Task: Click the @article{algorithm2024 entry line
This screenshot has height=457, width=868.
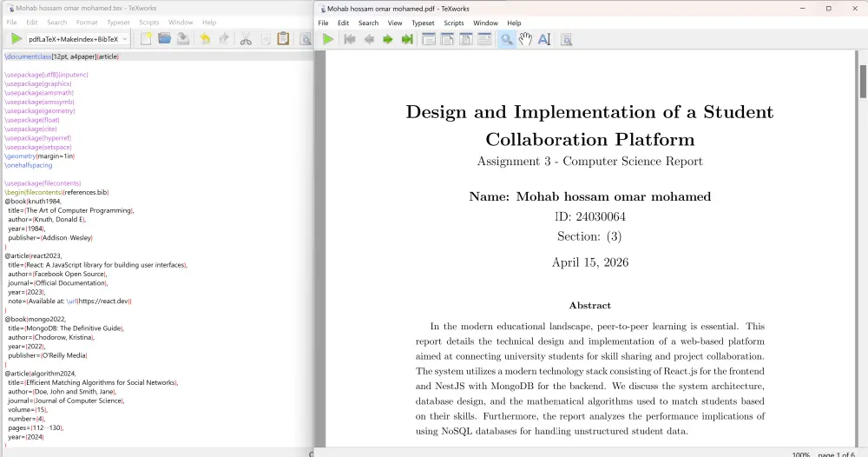Action: (x=41, y=374)
